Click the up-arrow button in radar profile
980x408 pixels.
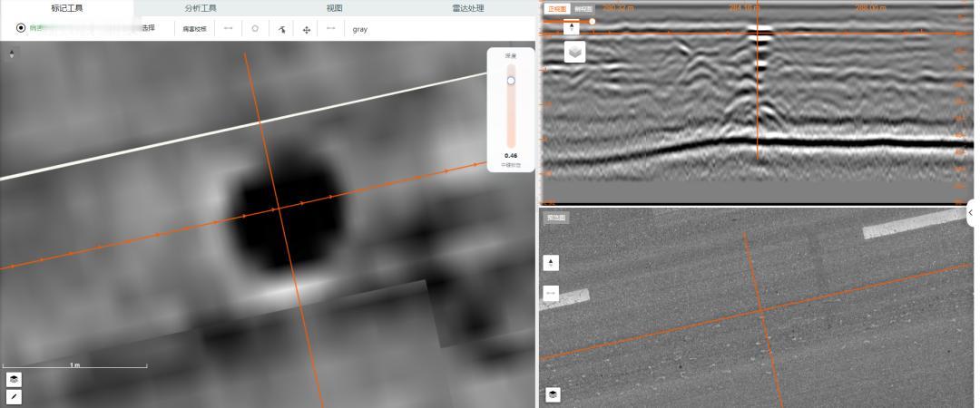click(x=572, y=28)
